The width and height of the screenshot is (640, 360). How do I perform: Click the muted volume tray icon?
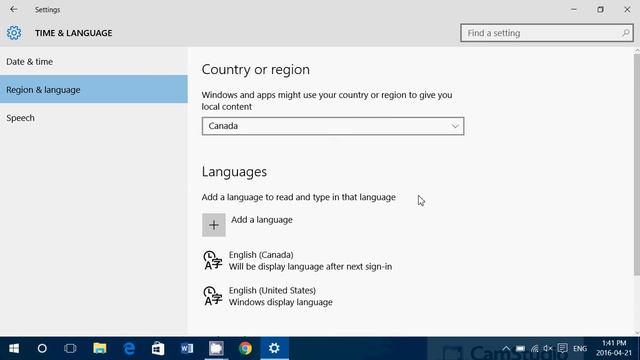coord(548,348)
